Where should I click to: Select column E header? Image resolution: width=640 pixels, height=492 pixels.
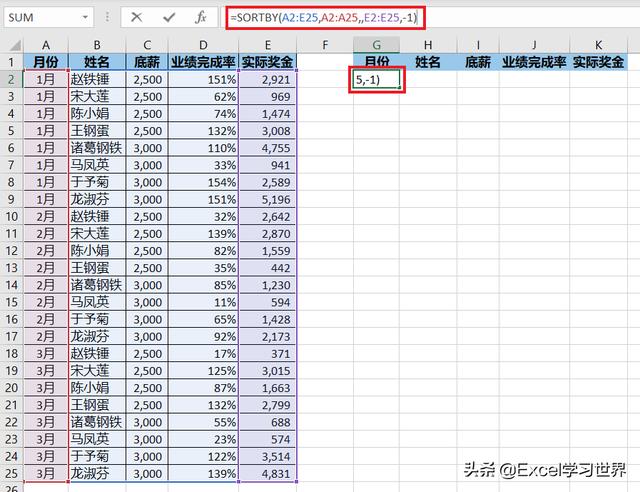coord(267,45)
